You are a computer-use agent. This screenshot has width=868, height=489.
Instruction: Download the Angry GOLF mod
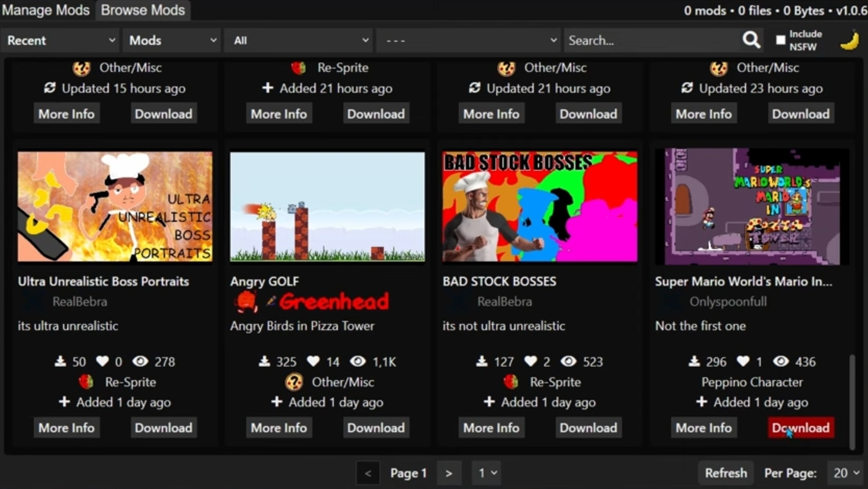(x=376, y=428)
